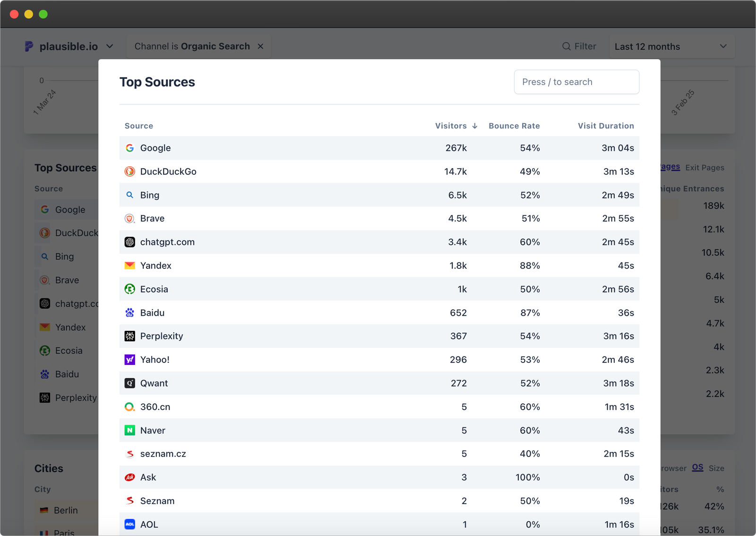Viewport: 756px width, 536px height.
Task: Click the Yahoo! icon
Action: 129,359
